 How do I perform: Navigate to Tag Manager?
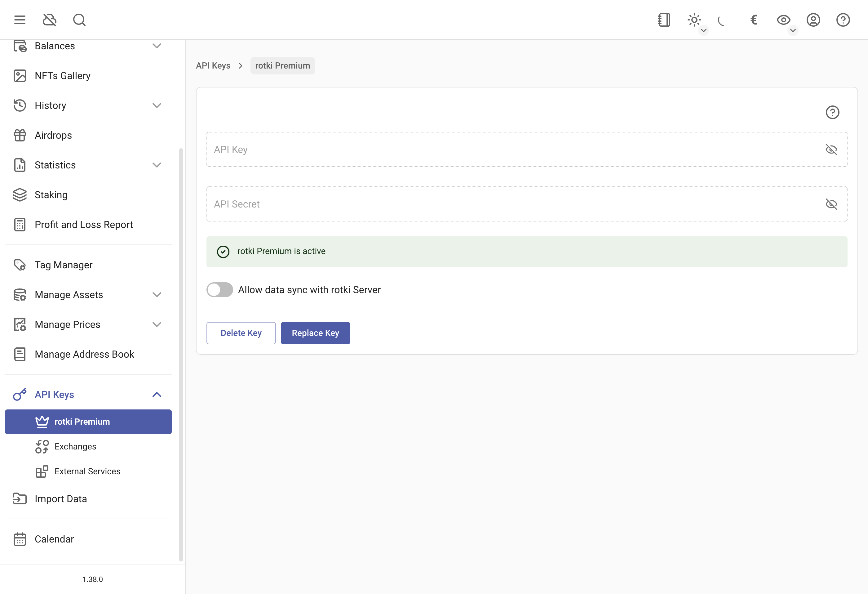88,265
